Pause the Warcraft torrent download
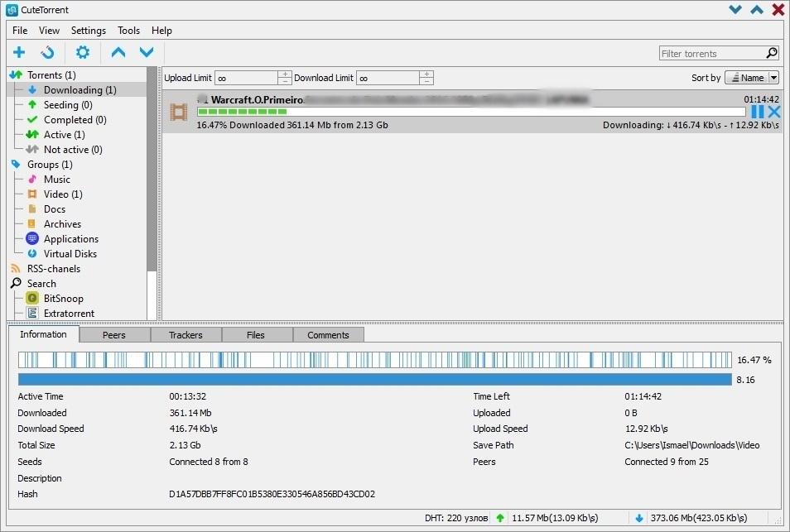The image size is (790, 532). pos(757,111)
